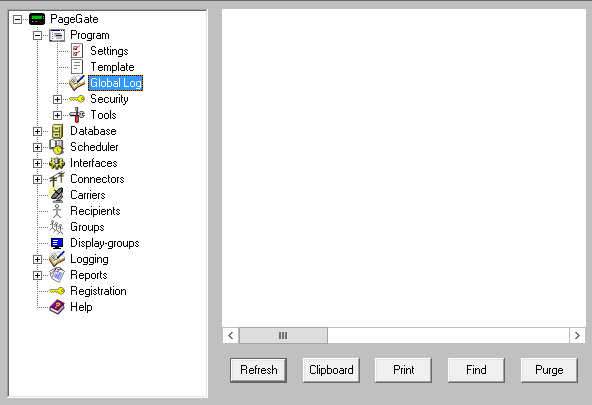Viewport: 592px width, 405px height.
Task: Open the Carriers satellite dish icon
Action: pos(57,195)
